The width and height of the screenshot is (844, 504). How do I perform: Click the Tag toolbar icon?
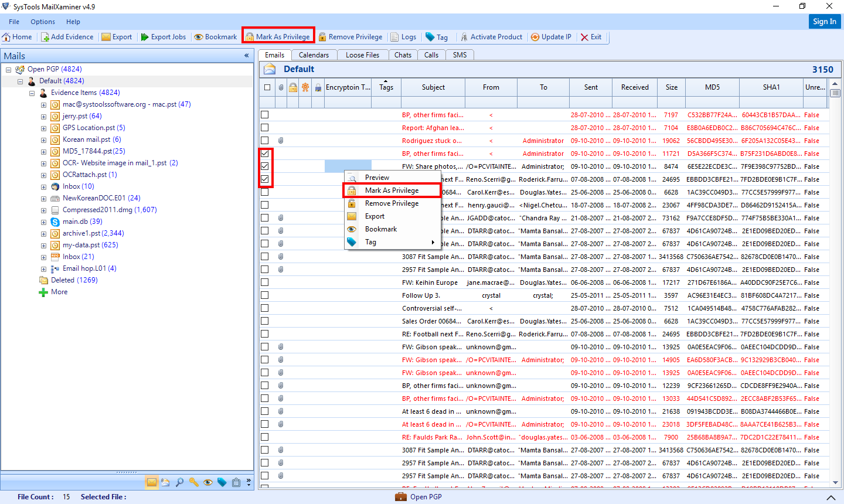tap(430, 37)
